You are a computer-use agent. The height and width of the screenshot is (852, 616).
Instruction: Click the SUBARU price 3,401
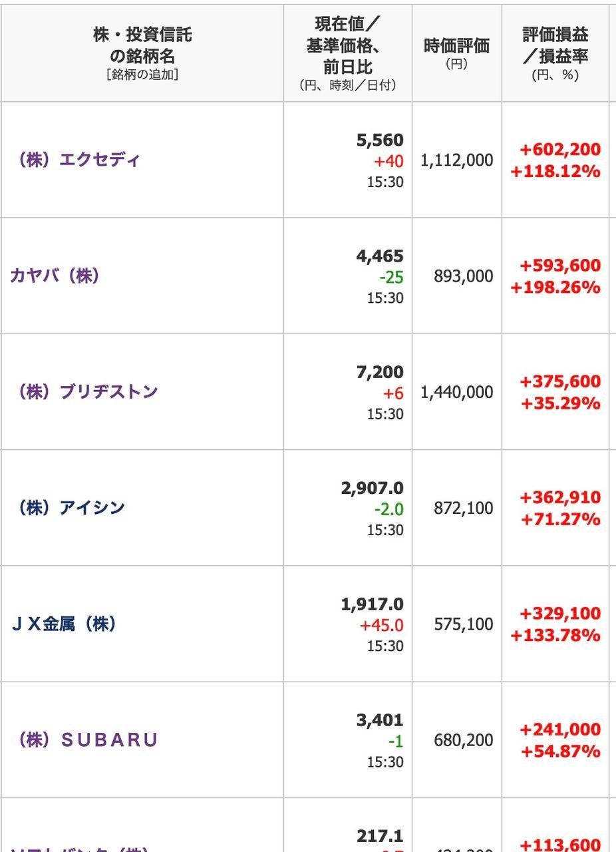(380, 720)
